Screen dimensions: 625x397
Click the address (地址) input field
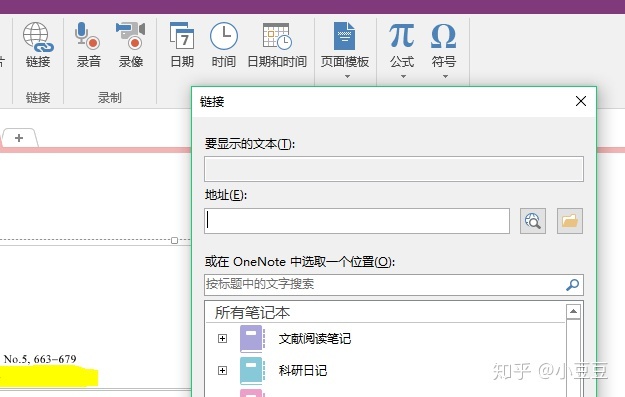357,221
